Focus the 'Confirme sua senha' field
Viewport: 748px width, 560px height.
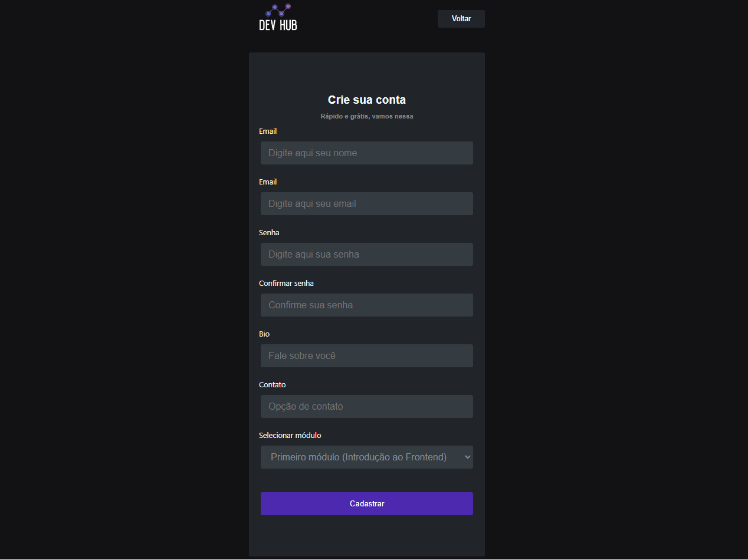[366, 305]
